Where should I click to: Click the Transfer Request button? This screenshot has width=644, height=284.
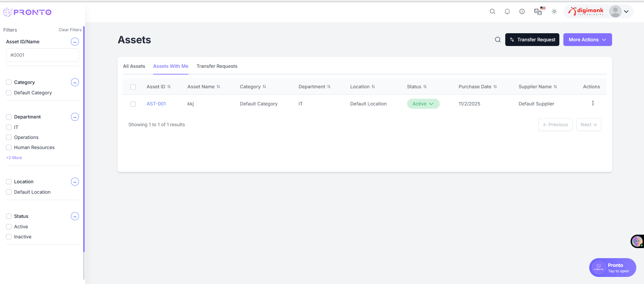[x=532, y=40]
